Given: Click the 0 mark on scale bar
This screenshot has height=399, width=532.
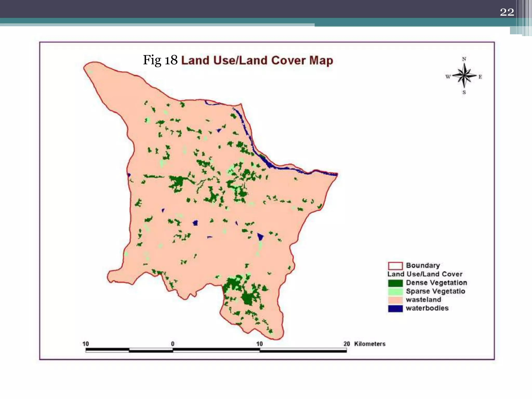Looking at the screenshot, I should [173, 344].
